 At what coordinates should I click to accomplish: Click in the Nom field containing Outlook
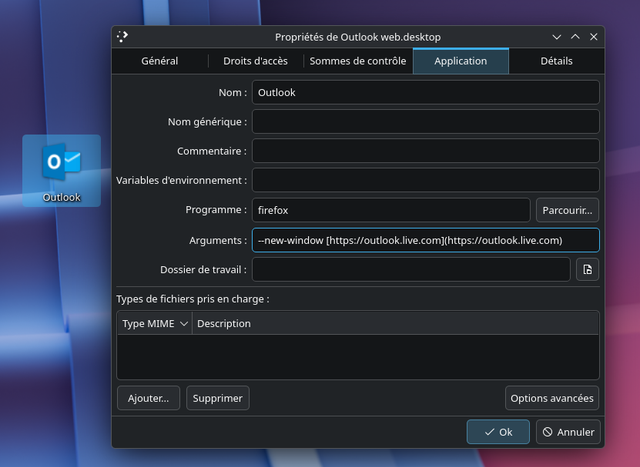pos(426,92)
